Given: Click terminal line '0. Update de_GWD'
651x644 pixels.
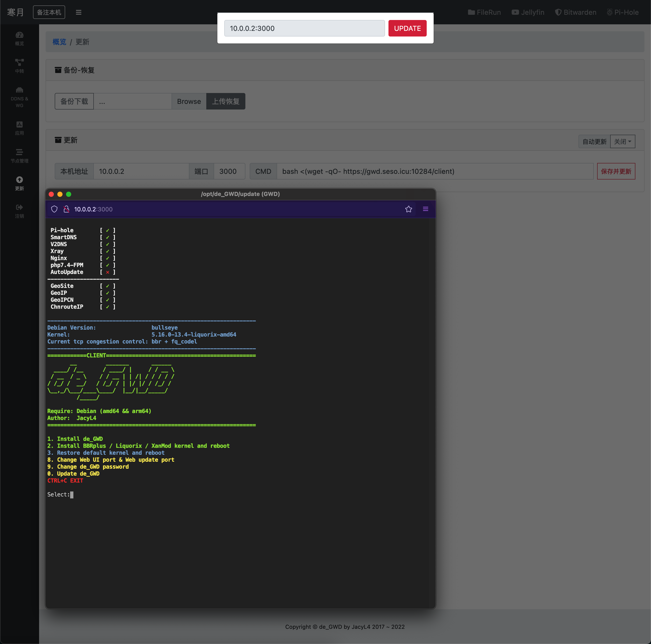Looking at the screenshot, I should (x=73, y=473).
